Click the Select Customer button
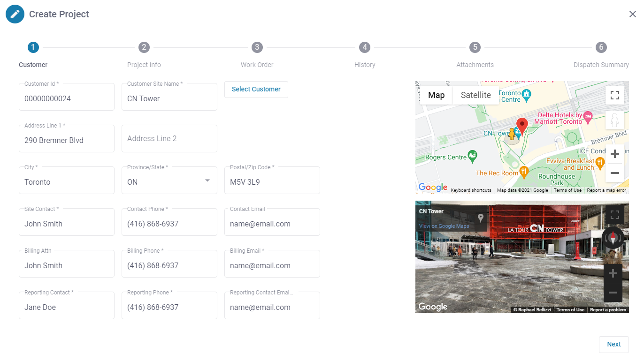This screenshot has height=361, width=644. coord(256,89)
